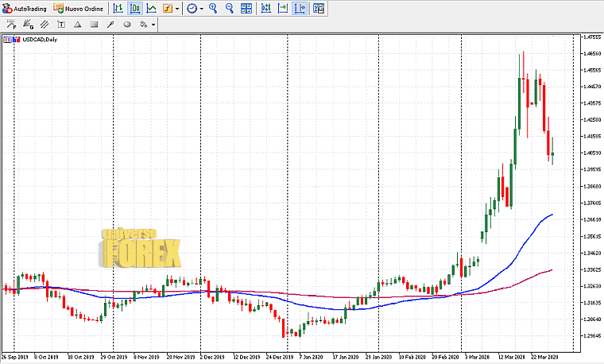Screen dimensions: 604x364
Task: Disable the highlighted chart shift button
Action: (x=300, y=9)
